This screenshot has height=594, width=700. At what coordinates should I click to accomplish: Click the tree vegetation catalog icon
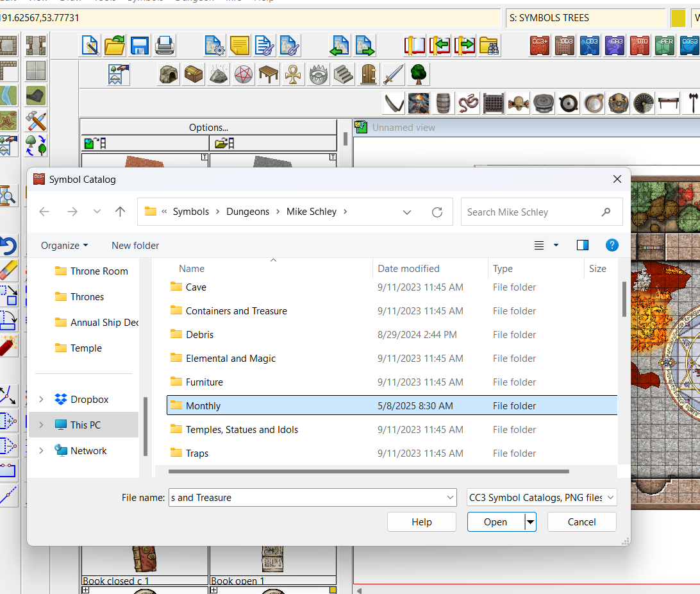pyautogui.click(x=419, y=74)
